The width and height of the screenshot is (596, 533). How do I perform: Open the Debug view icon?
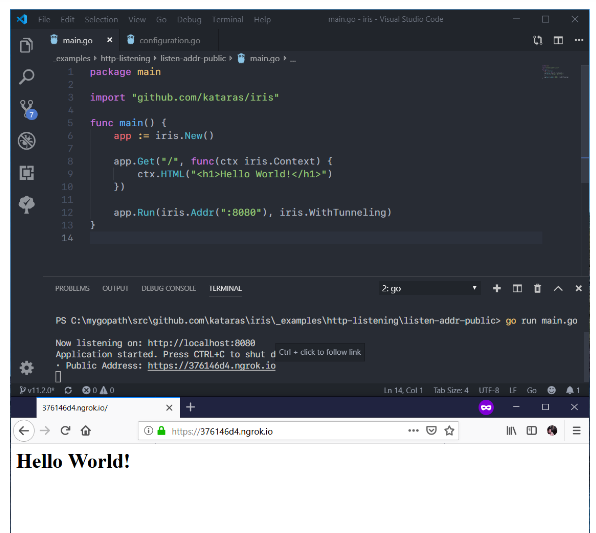coord(27,141)
